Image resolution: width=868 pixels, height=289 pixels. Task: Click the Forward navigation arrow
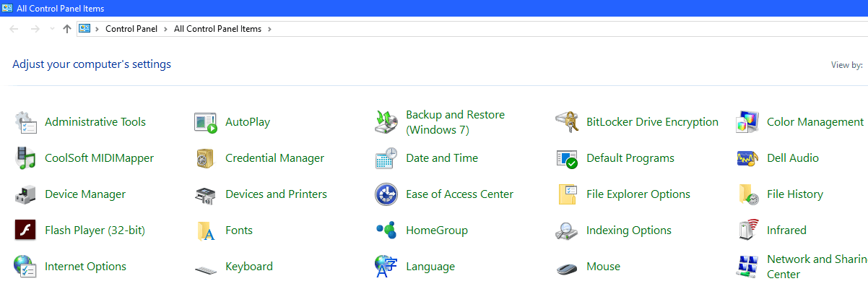point(35,29)
